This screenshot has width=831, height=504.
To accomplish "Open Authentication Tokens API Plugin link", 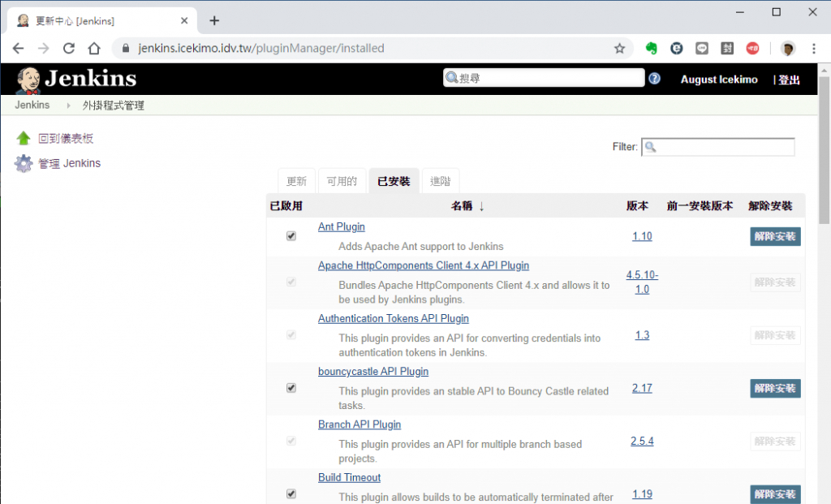I will (394, 318).
